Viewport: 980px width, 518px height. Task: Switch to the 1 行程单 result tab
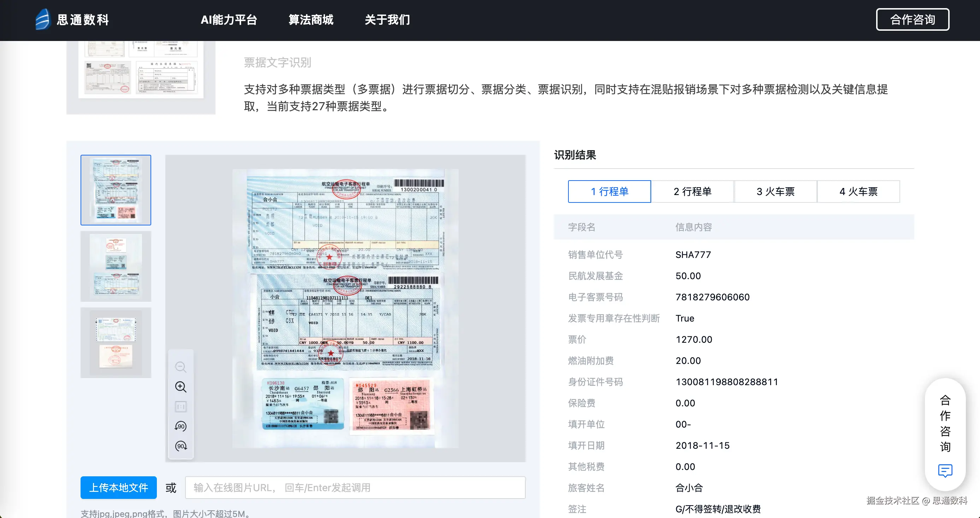pyautogui.click(x=609, y=192)
